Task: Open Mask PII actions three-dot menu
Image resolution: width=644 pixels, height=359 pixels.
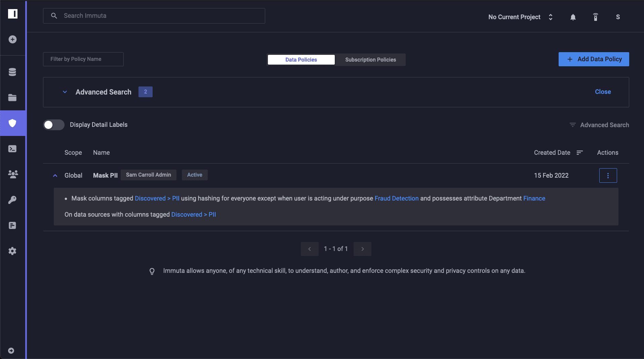Action: 608,175
